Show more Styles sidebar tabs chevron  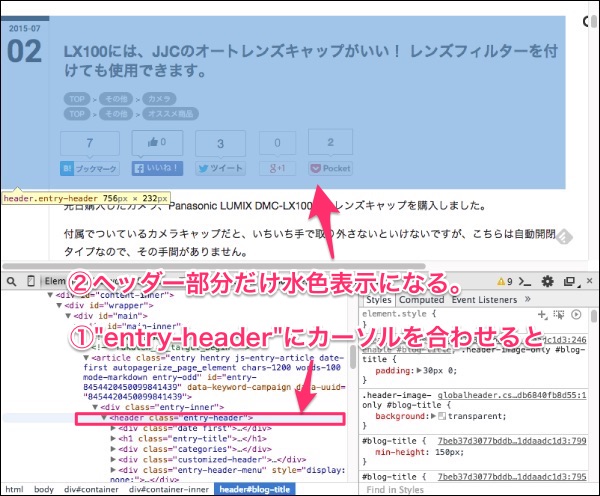pyautogui.click(x=528, y=299)
